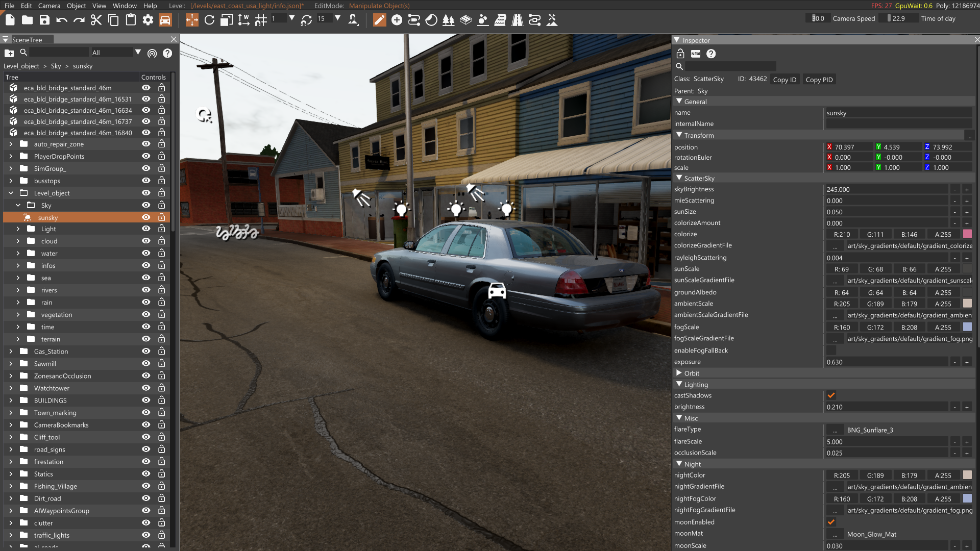Toggle grid snapping icon in toolbar
Screen dimensions: 980x551
click(x=261, y=20)
